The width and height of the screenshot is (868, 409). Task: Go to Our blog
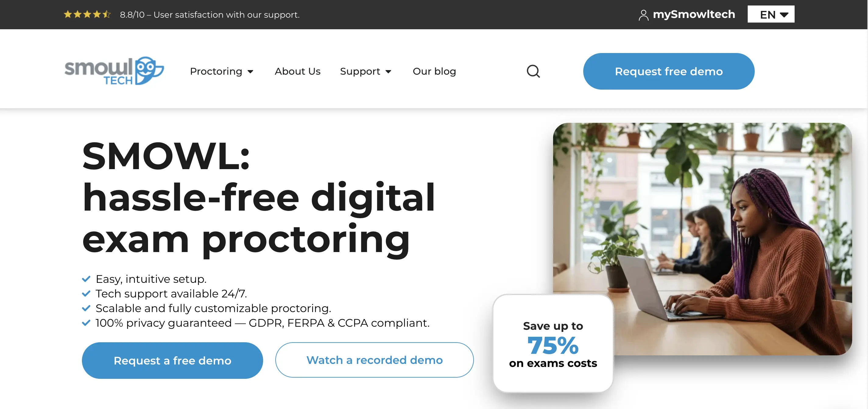(x=434, y=71)
